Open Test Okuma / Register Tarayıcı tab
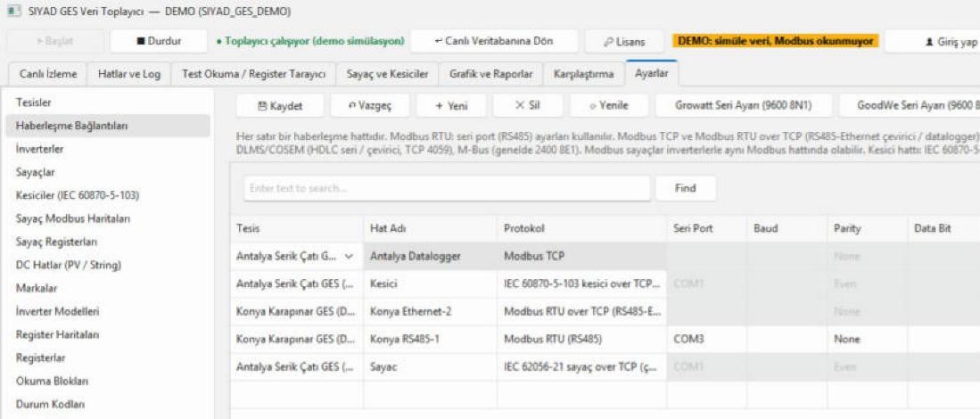This screenshot has height=419, width=980. pyautogui.click(x=254, y=74)
